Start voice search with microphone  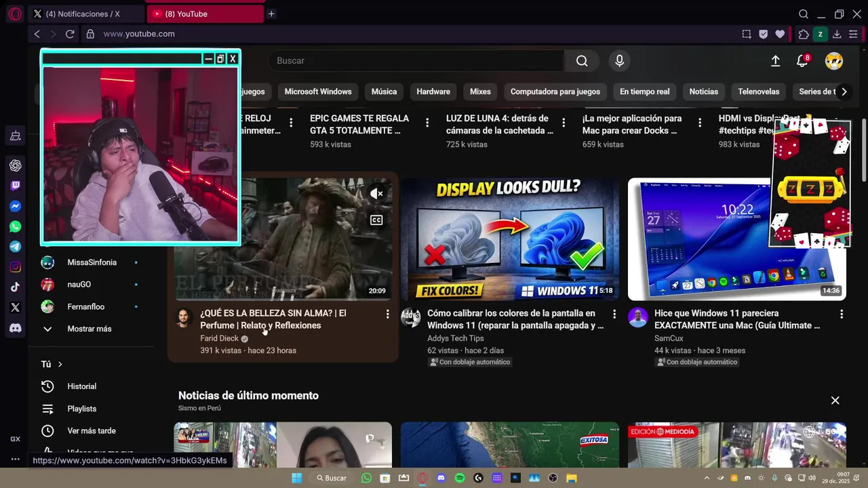[619, 61]
